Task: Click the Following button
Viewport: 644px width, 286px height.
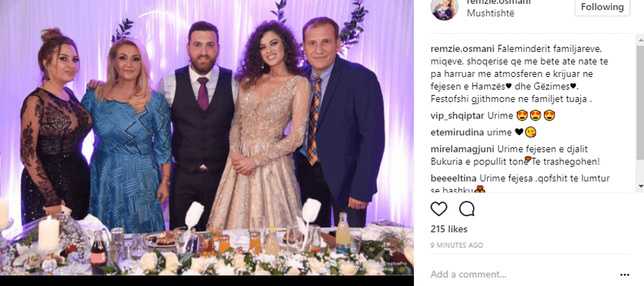Action: click(x=602, y=7)
